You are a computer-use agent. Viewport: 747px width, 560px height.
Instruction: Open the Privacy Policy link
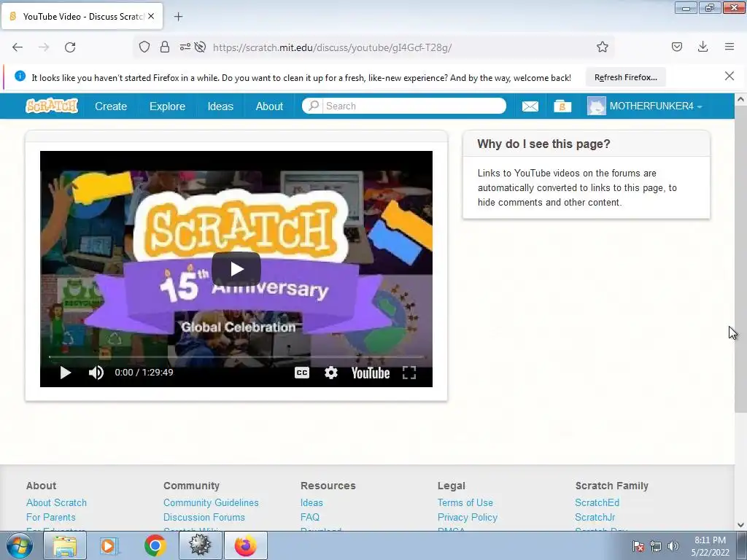pos(468,517)
